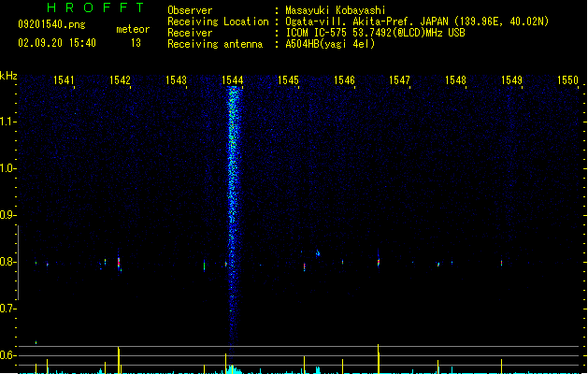Click the Observer label
Viewport: 588px width, 374px height.
pyautogui.click(x=190, y=10)
